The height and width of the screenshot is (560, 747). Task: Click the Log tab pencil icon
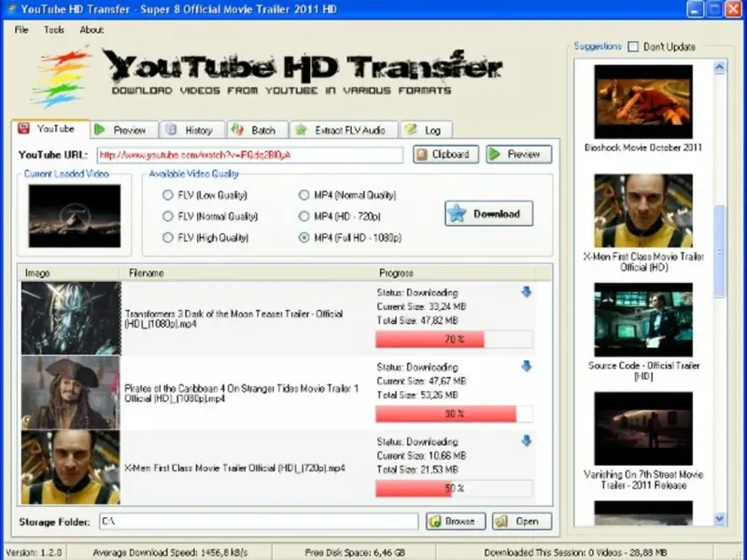[410, 130]
